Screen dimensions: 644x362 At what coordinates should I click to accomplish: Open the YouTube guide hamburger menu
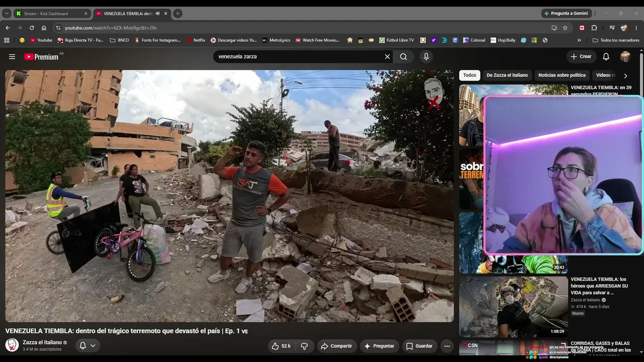(x=12, y=57)
